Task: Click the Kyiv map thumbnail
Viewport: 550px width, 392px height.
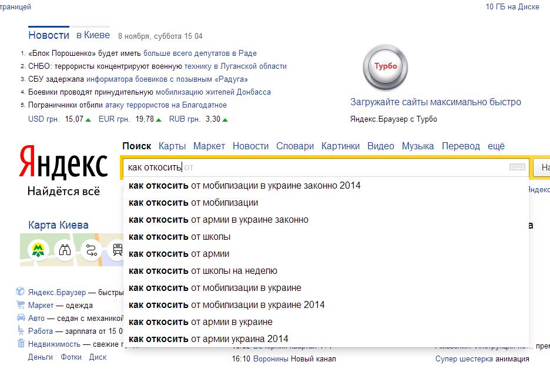Action: pyautogui.click(x=72, y=250)
